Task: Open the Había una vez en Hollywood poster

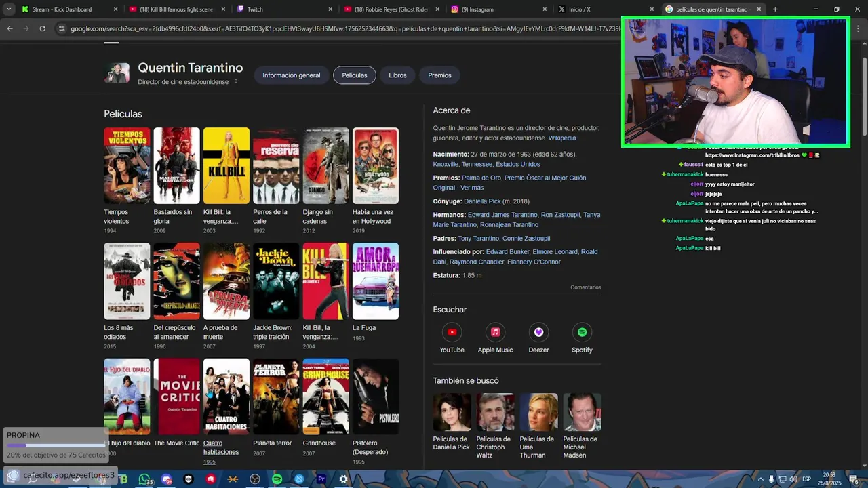Action: pyautogui.click(x=376, y=165)
